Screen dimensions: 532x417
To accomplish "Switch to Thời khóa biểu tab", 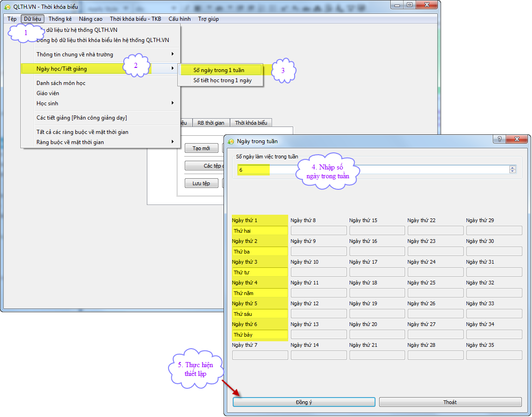I will [251, 123].
